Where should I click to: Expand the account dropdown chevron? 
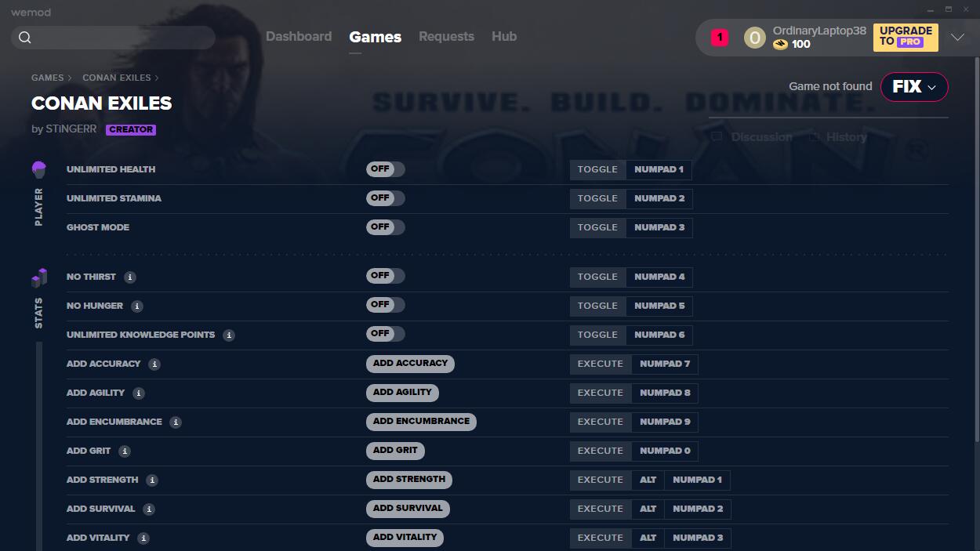point(957,38)
